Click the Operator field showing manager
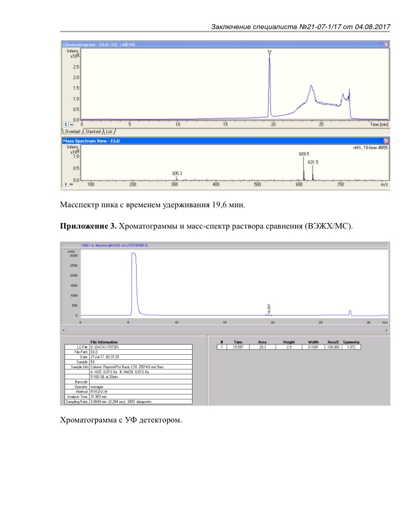This screenshot has width=420, height=525. click(x=98, y=386)
